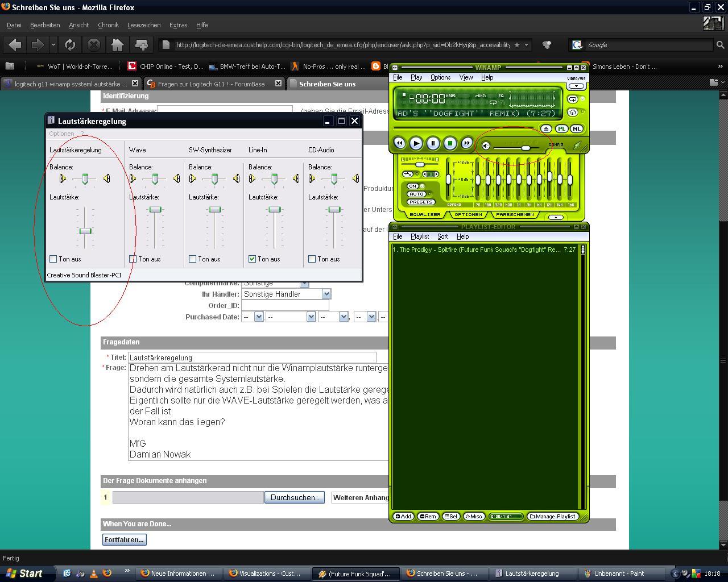This screenshot has height=582, width=728.
Task: Uncheck Line-In 'Ton aus' checkbox
Action: 253,259
